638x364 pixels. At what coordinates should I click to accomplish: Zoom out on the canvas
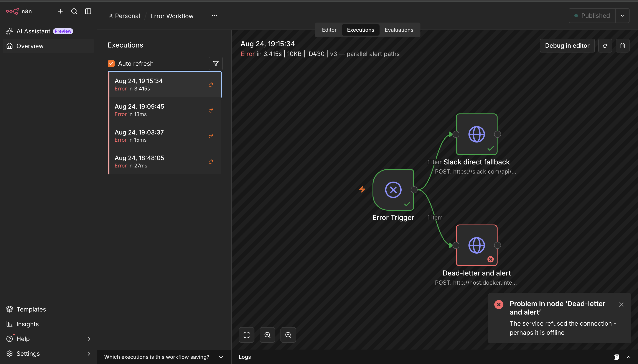288,335
